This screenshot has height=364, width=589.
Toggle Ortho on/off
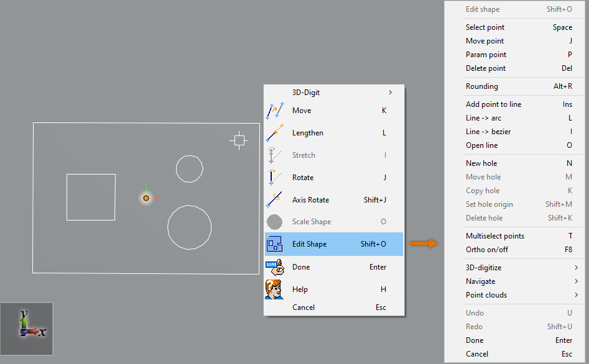point(487,250)
